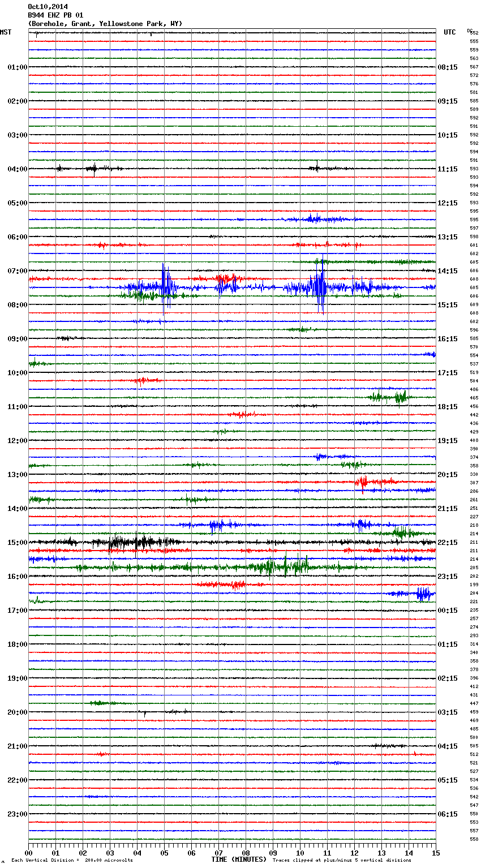Screen dimensions: 481x868
Task: Click the 22:00 MST hour label
Action: tap(18, 780)
